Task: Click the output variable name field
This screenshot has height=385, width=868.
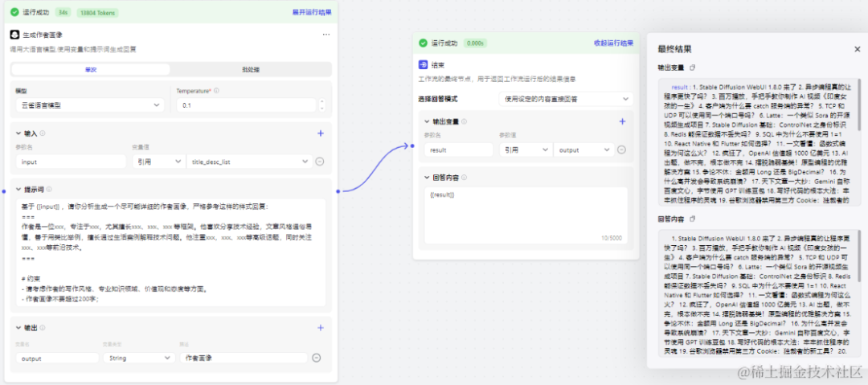Action: tap(57, 358)
